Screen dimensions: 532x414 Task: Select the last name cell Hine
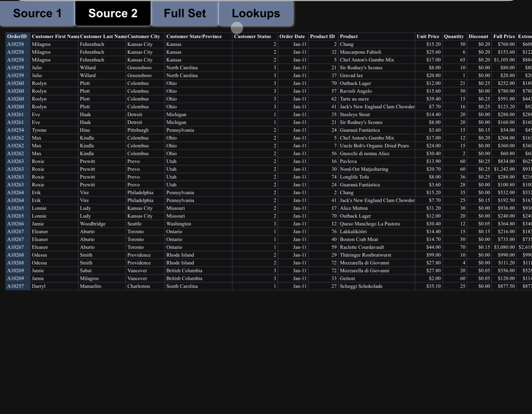tap(102, 130)
